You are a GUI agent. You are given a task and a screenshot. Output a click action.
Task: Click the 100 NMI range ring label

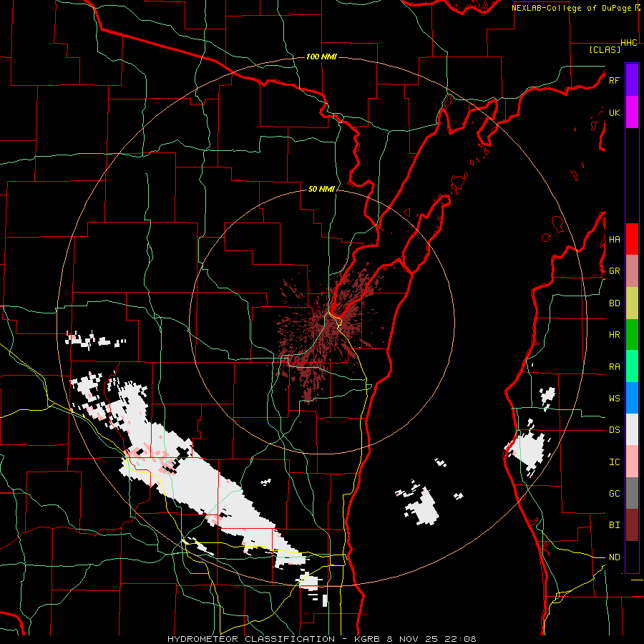pos(321,57)
